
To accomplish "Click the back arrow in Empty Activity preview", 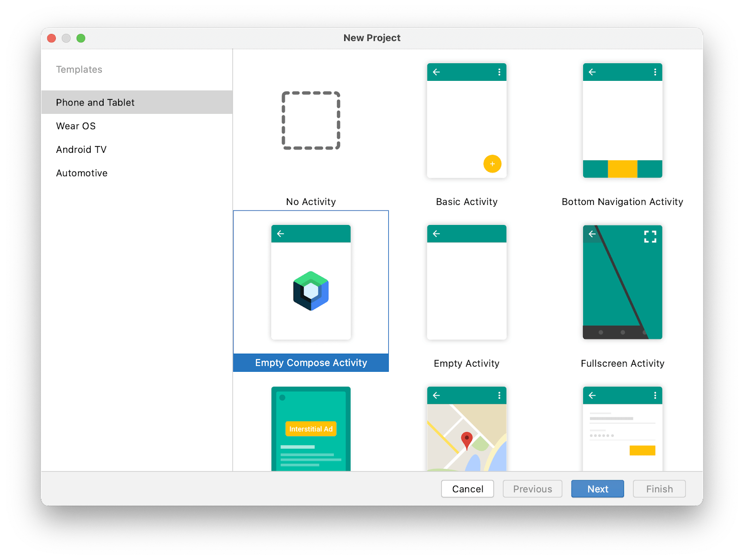I will 436,234.
